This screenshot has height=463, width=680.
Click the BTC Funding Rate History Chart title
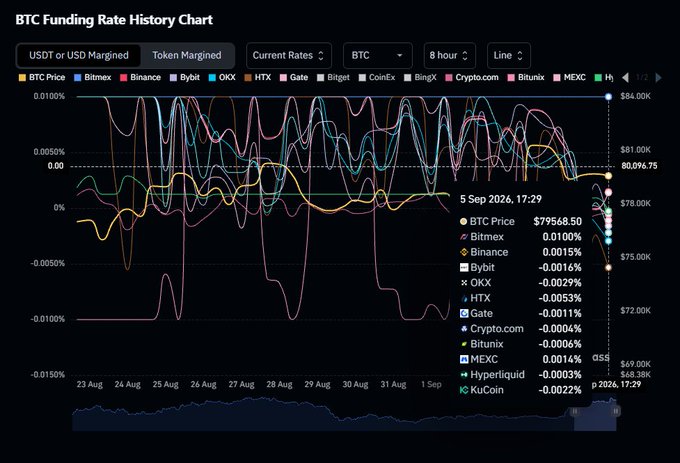[x=114, y=20]
